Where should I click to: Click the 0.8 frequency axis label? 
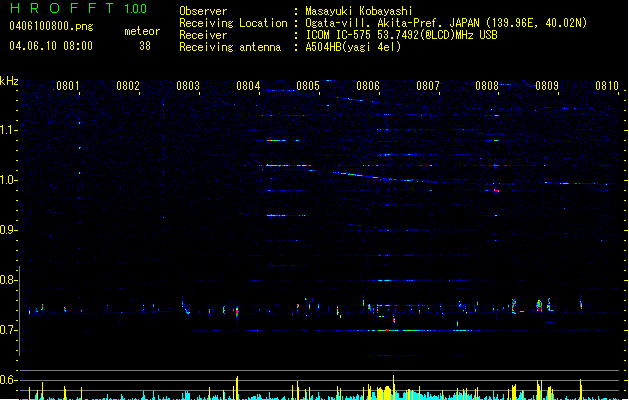[8, 280]
